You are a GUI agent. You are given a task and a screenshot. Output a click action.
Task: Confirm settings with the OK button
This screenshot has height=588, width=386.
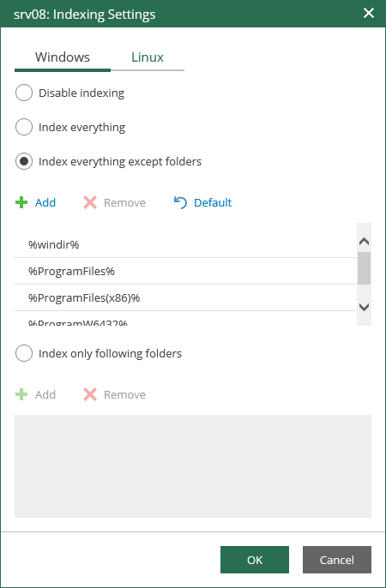[255, 560]
